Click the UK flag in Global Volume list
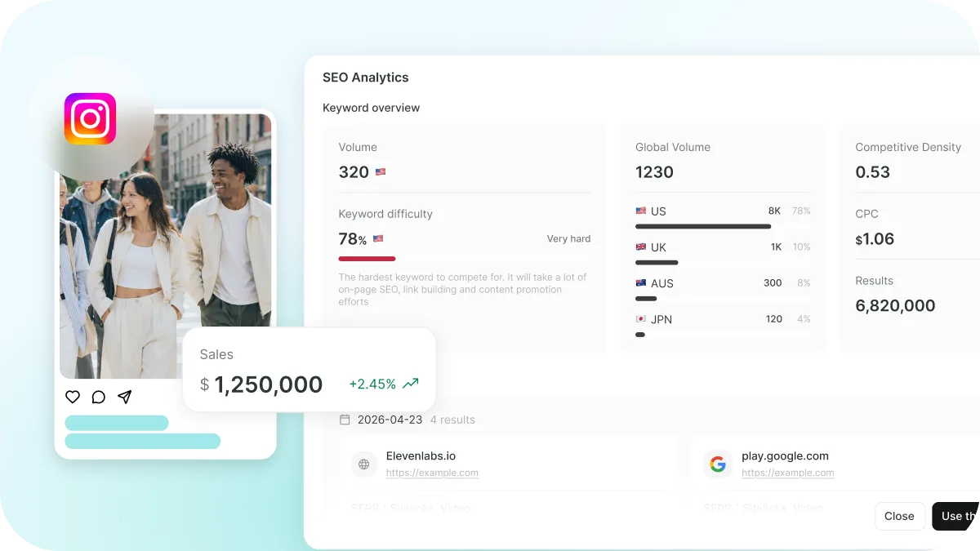The height and width of the screenshot is (551, 980). (x=641, y=247)
